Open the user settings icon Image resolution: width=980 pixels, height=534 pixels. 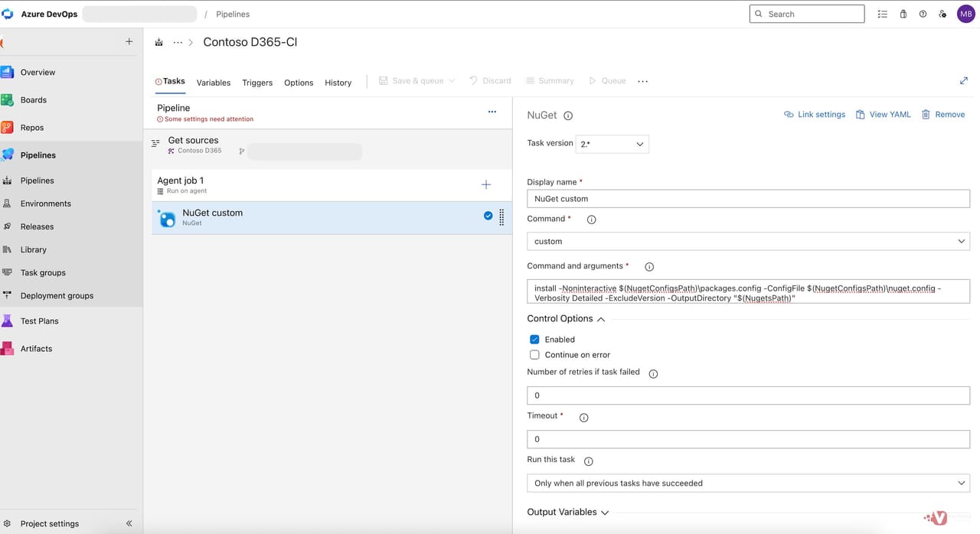(942, 14)
